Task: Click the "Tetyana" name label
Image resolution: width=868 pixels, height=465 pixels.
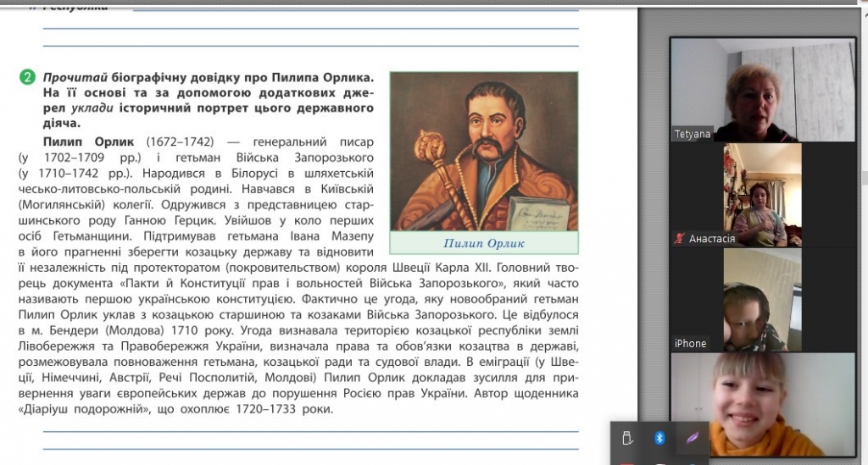Action: click(x=692, y=134)
